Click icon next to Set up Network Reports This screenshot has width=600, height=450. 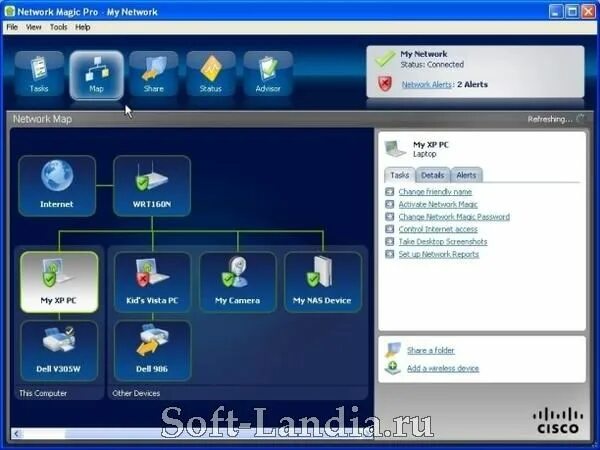390,254
